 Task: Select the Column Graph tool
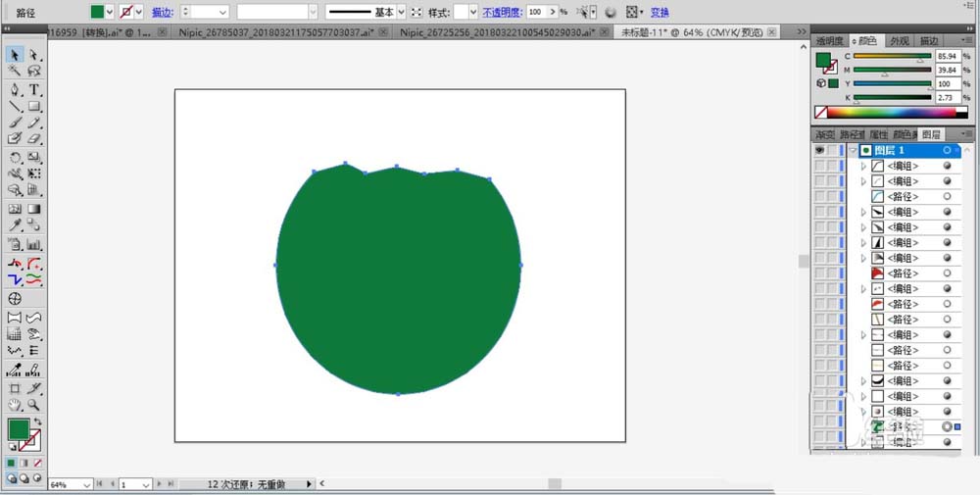[34, 245]
